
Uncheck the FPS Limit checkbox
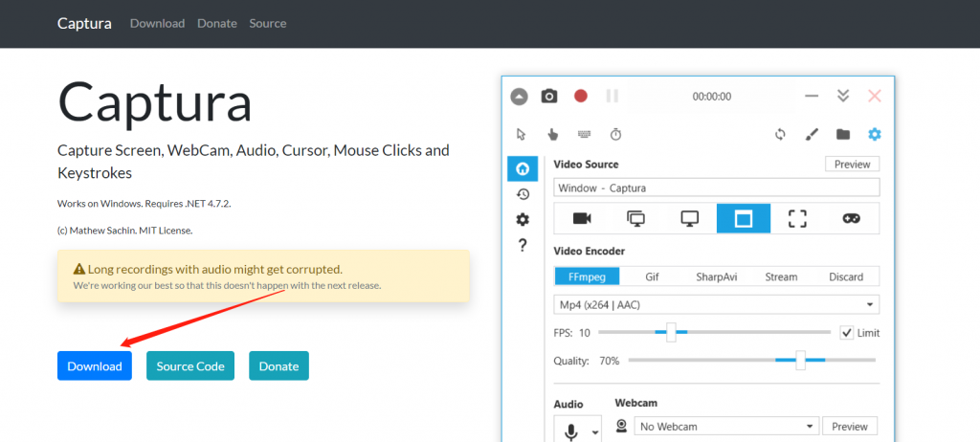click(x=846, y=333)
